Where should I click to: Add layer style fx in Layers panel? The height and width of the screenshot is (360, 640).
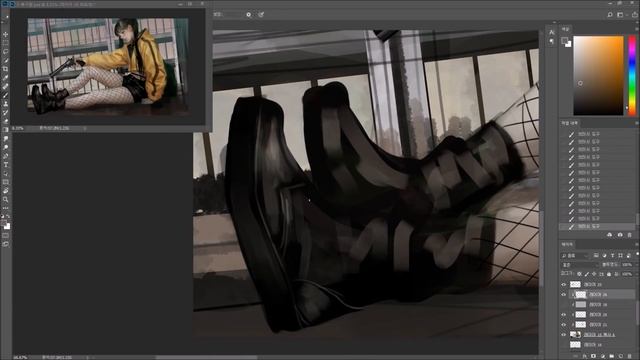[x=584, y=356]
